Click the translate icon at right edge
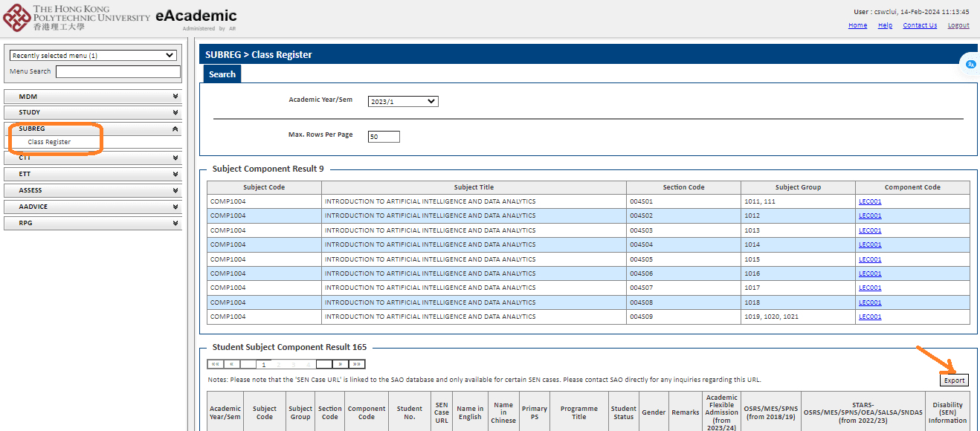The image size is (980, 431). [x=970, y=65]
